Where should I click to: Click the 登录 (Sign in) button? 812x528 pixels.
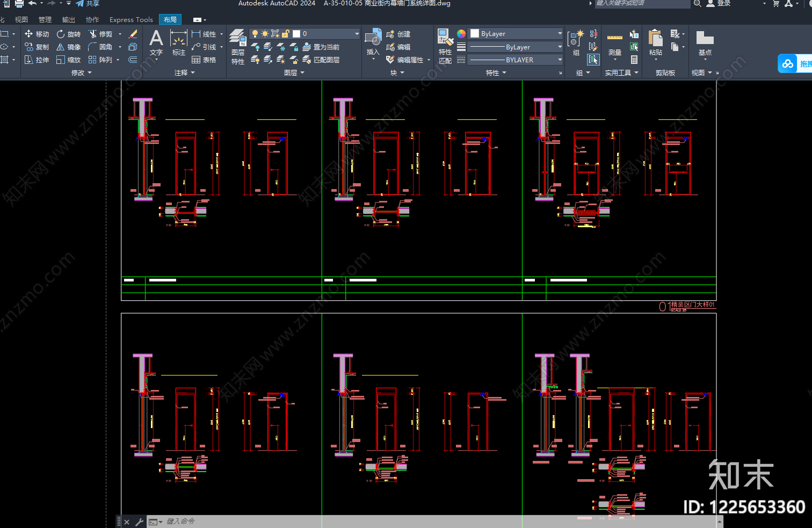pos(719,3)
